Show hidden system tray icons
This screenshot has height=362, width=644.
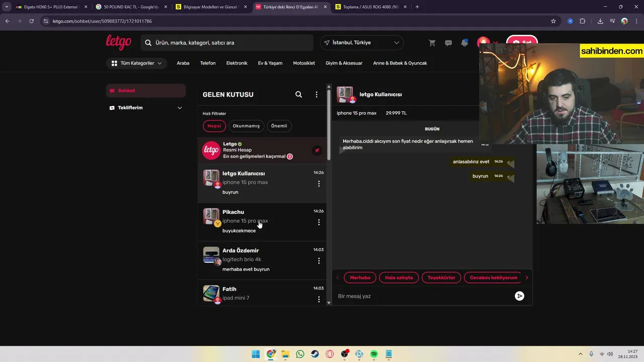pos(580,354)
